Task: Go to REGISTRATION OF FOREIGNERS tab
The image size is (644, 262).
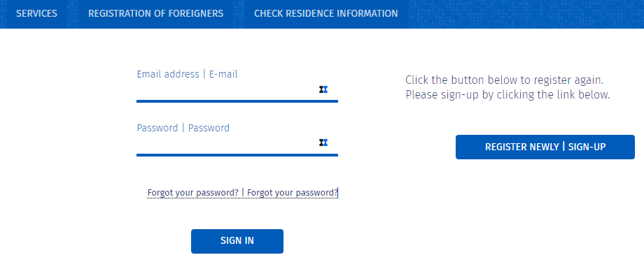Action: 155,13
